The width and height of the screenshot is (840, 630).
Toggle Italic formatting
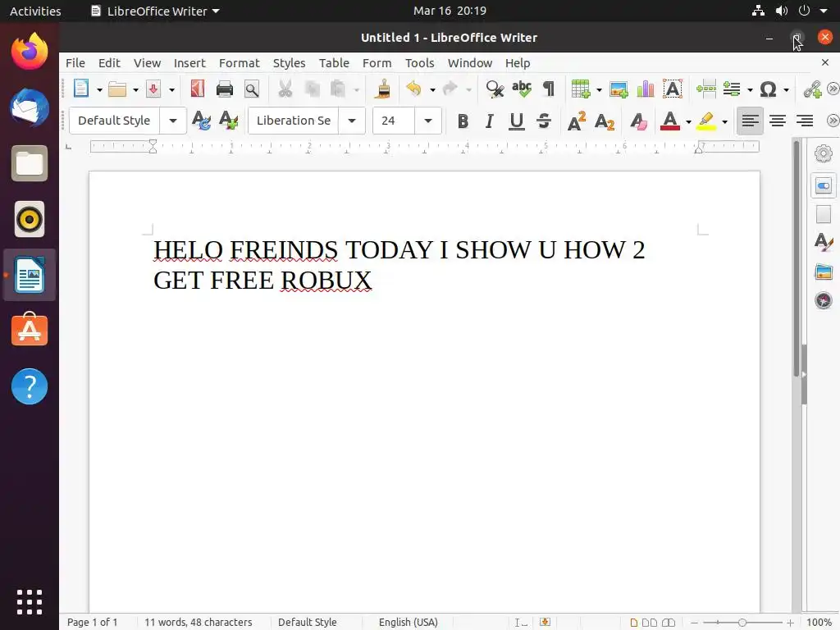[x=489, y=121]
